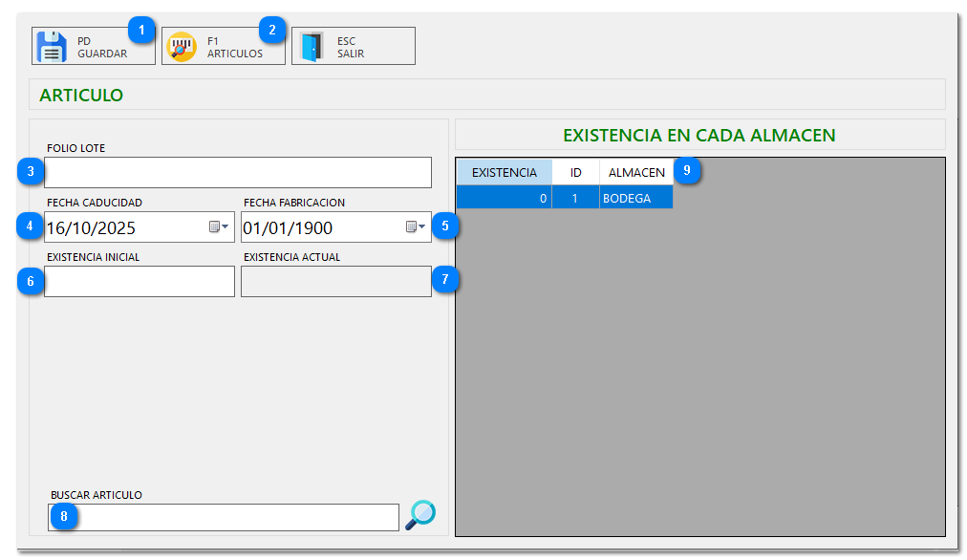Image resolution: width=967 pixels, height=560 pixels.
Task: Select the barcode icon on the ARTICULOS button
Action: 182,44
